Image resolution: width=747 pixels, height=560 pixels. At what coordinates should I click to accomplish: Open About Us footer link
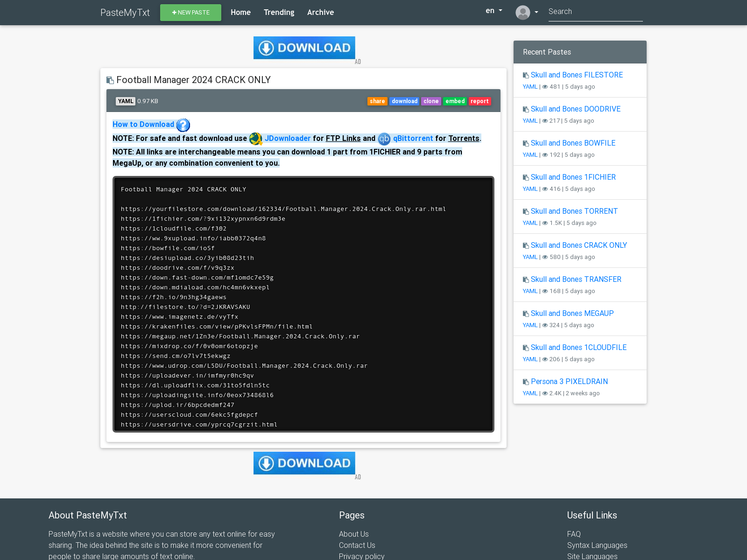pyautogui.click(x=354, y=534)
